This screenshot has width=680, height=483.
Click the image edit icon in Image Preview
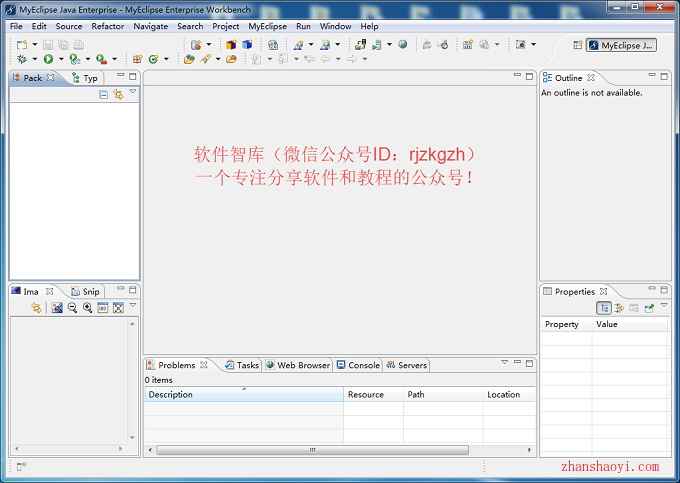(57, 308)
